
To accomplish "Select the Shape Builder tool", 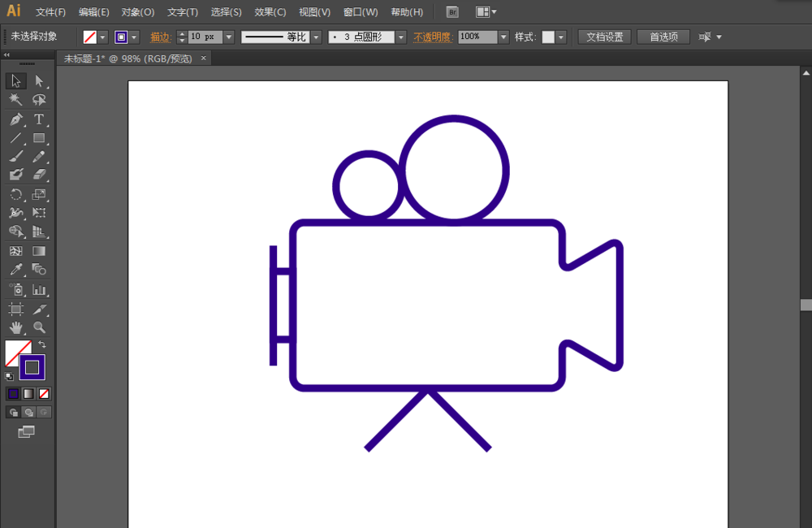I will tap(15, 231).
